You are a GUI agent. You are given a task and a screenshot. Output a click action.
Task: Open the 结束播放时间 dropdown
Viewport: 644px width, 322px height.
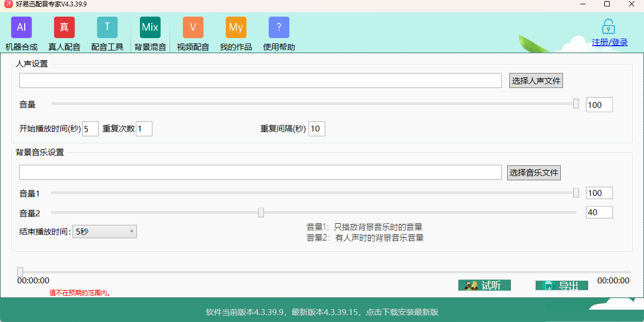pos(104,231)
